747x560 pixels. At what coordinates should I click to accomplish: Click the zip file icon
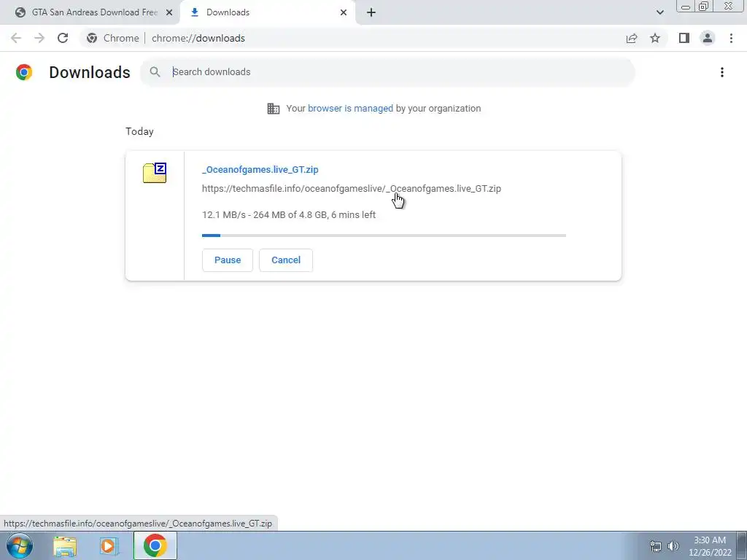pos(155,173)
